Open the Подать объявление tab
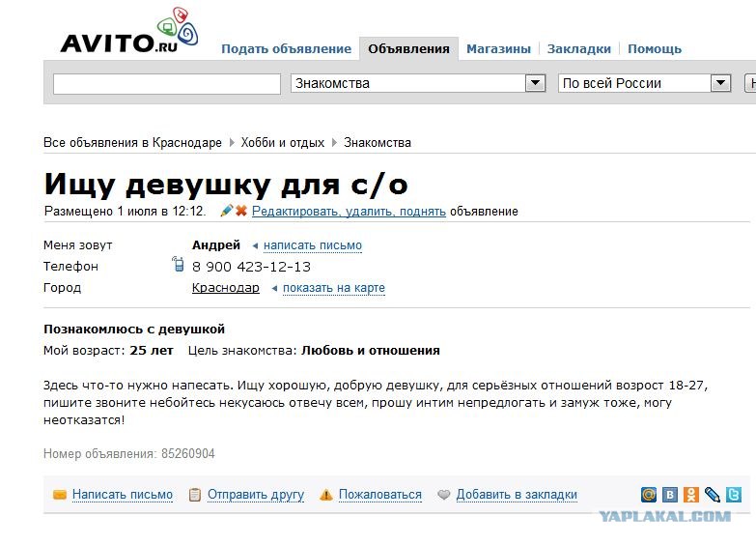This screenshot has height=545, width=756. (x=286, y=49)
